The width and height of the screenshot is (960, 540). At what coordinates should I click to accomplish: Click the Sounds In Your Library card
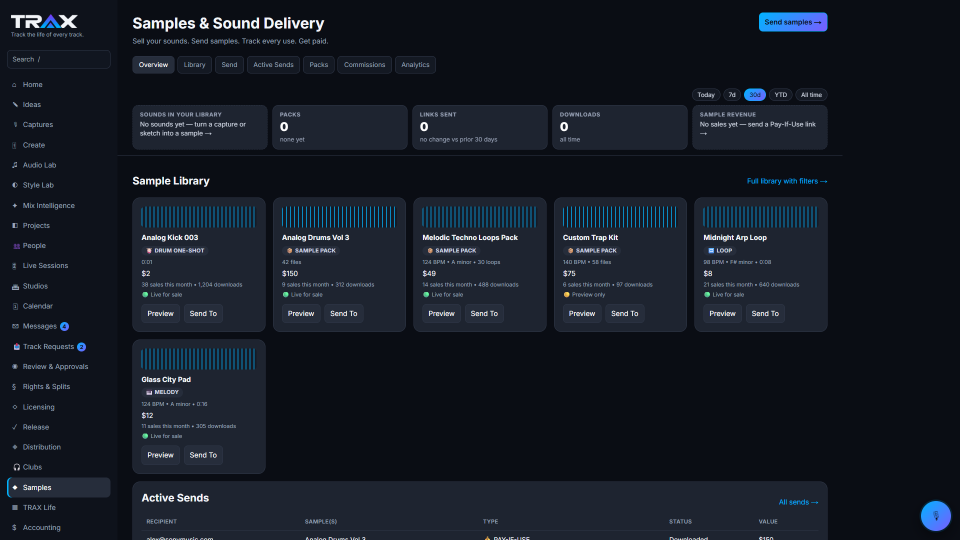[200, 127]
